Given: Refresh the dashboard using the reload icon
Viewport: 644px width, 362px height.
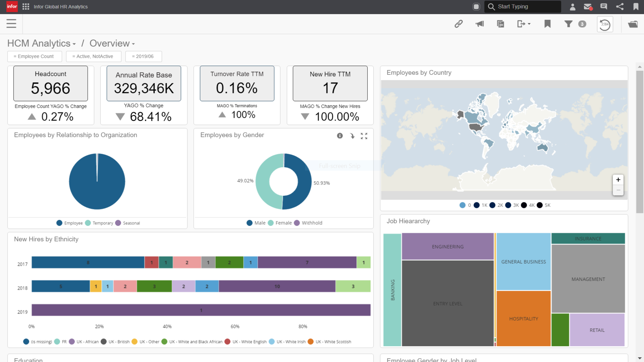Looking at the screenshot, I should (x=604, y=24).
